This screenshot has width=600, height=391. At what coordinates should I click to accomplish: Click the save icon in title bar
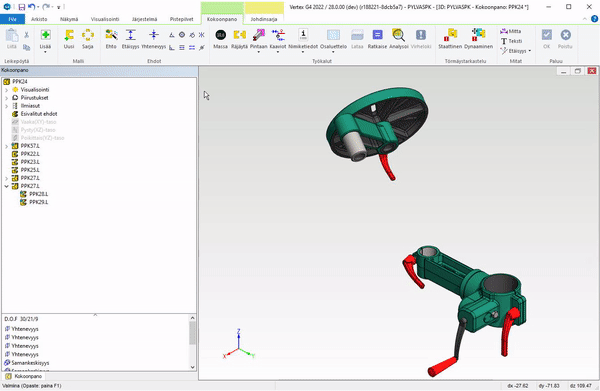click(x=22, y=7)
